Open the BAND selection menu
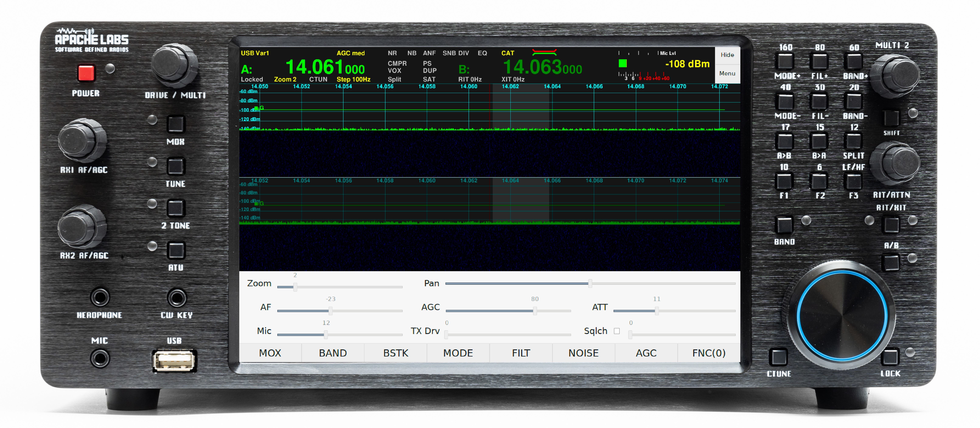980x428 pixels. [333, 353]
